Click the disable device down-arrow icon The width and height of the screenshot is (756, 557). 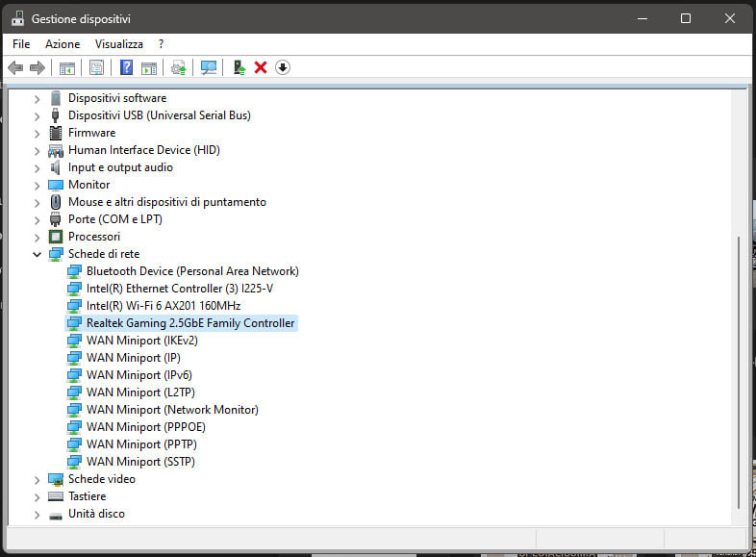[x=283, y=67]
